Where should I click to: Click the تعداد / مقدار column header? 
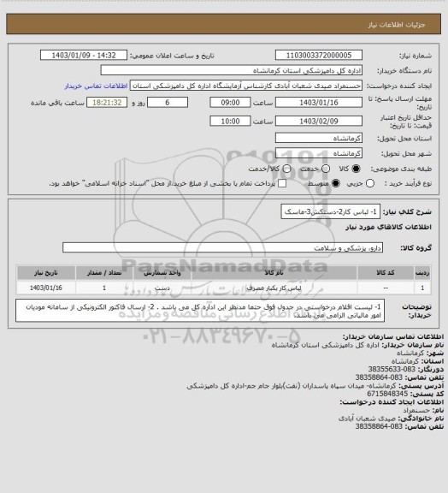coord(104,272)
